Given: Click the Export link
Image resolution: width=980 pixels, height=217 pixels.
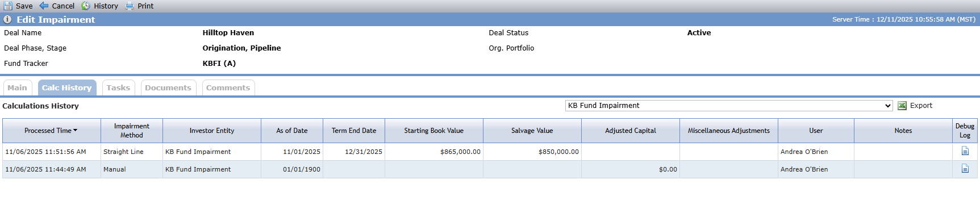Looking at the screenshot, I should point(921,106).
